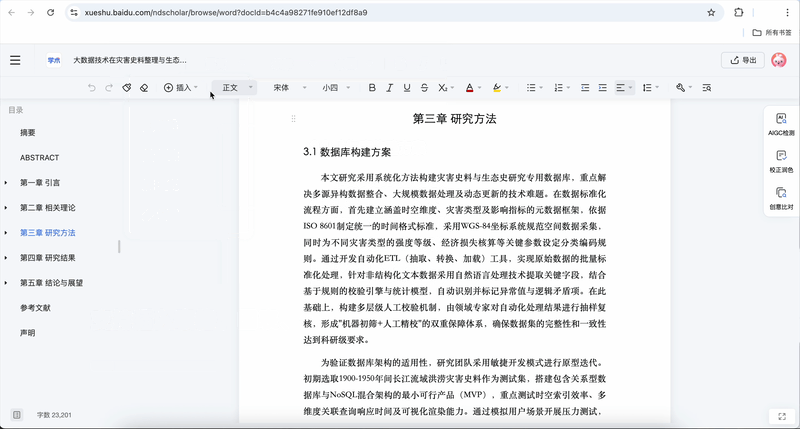This screenshot has height=429, width=800.
Task: Go to 第四章 研究结果 in the outline
Action: 47,258
